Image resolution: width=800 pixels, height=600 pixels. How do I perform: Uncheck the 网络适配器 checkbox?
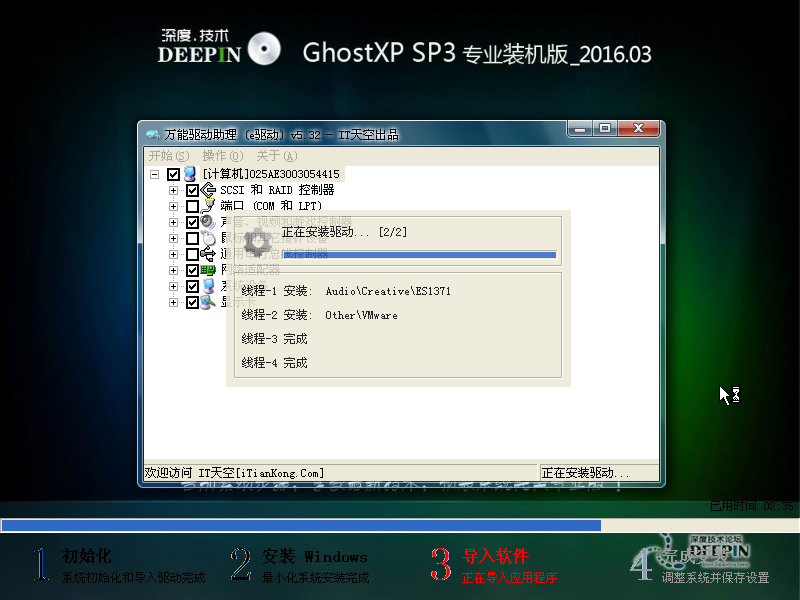[x=193, y=269]
